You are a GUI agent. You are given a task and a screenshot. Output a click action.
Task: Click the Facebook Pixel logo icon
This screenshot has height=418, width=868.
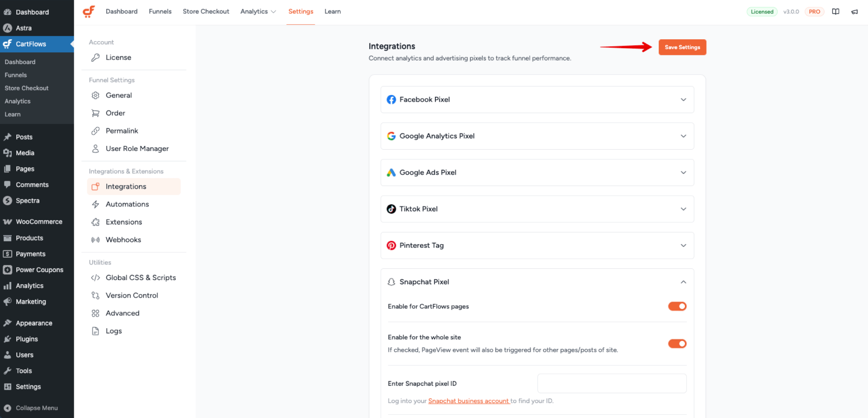click(x=392, y=99)
